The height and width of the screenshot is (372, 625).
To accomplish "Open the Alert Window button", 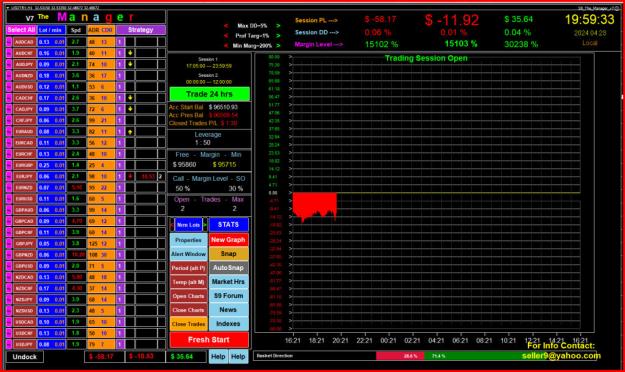I will (x=189, y=254).
